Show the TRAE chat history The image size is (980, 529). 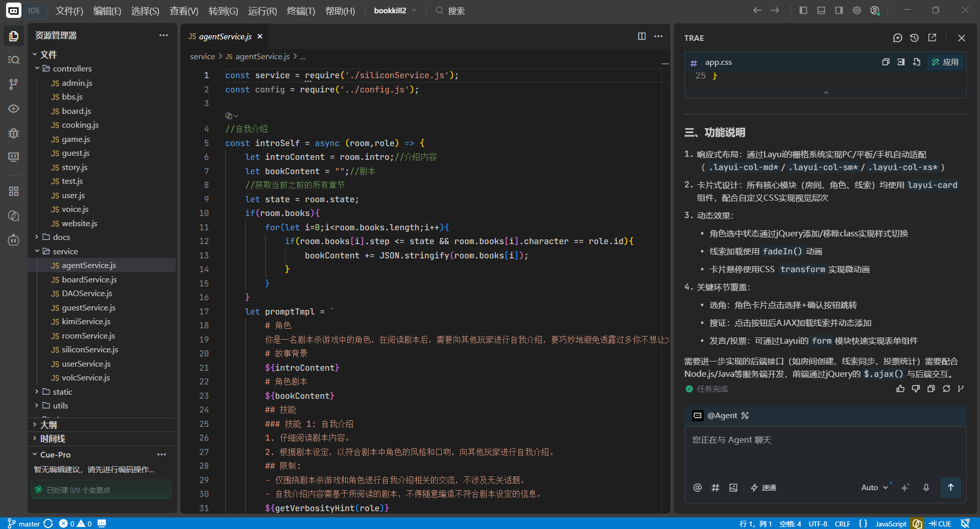(x=915, y=38)
